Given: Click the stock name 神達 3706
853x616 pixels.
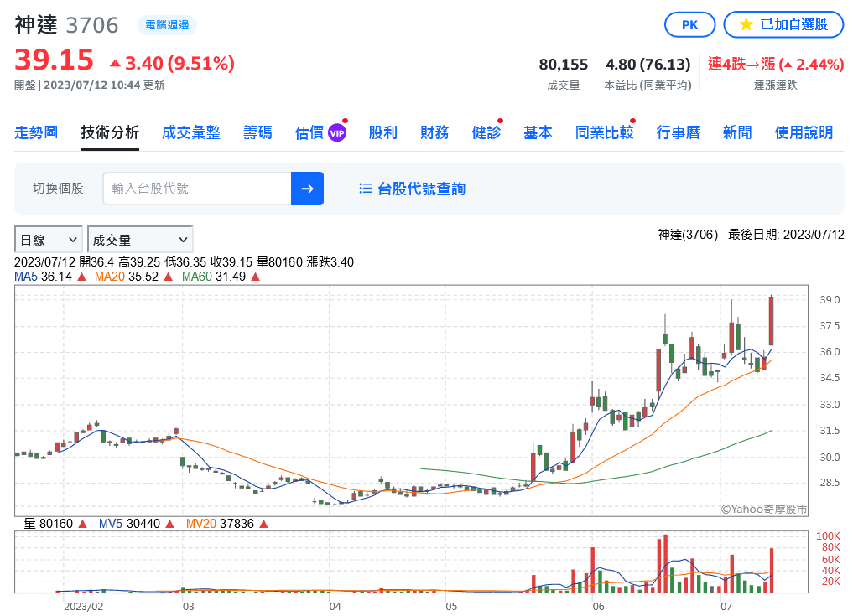Looking at the screenshot, I should [x=66, y=25].
